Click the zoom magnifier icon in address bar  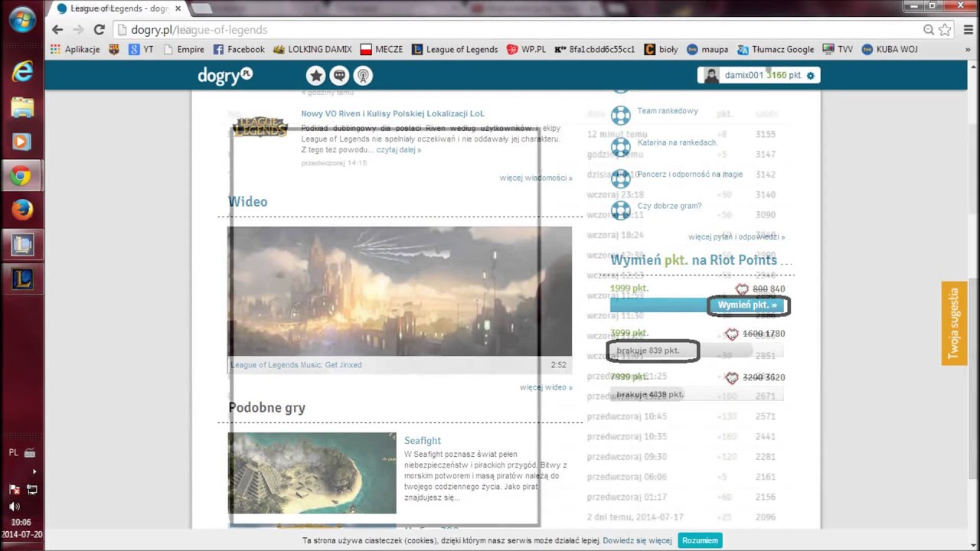[x=928, y=30]
